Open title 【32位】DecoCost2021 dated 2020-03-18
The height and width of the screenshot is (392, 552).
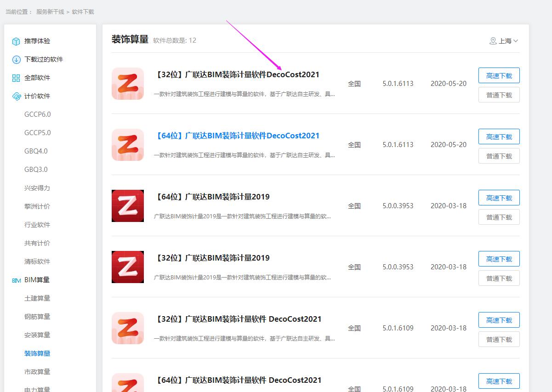coord(238,319)
